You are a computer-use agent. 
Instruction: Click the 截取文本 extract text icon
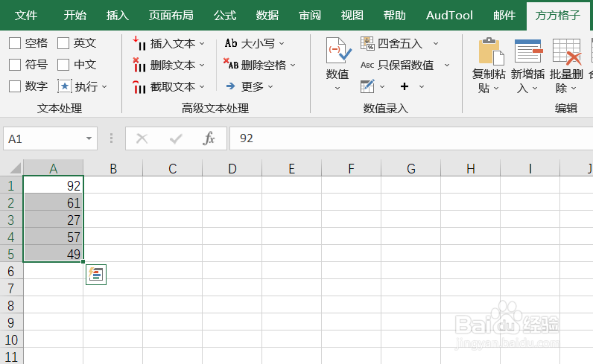[139, 86]
